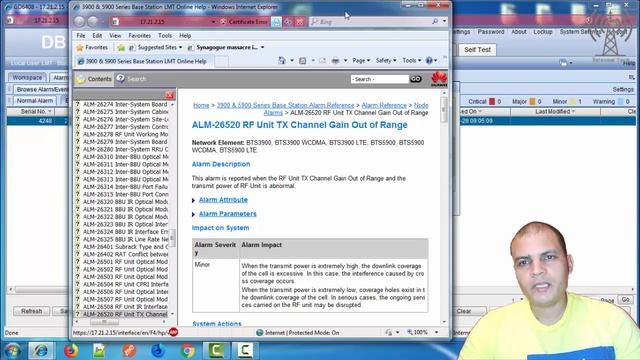Image resolution: width=640 pixels, height=360 pixels.
Task: Switch to the help Search tab
Action: [131, 79]
